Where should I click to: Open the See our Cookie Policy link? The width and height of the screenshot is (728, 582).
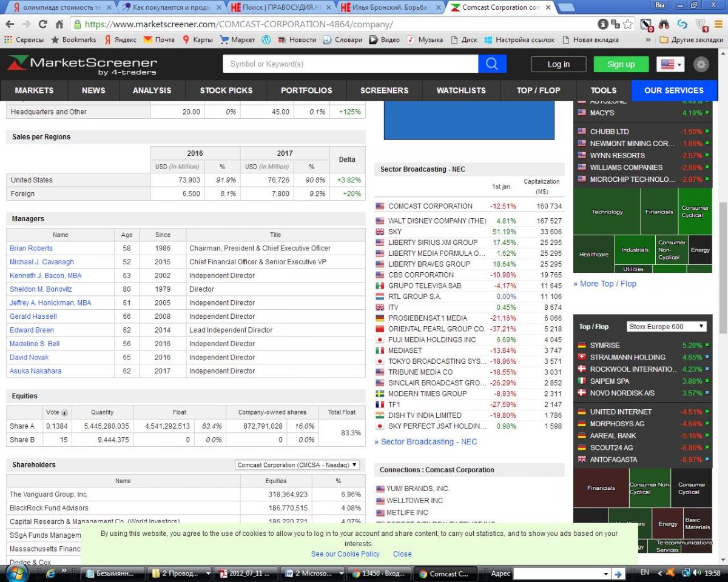(345, 554)
